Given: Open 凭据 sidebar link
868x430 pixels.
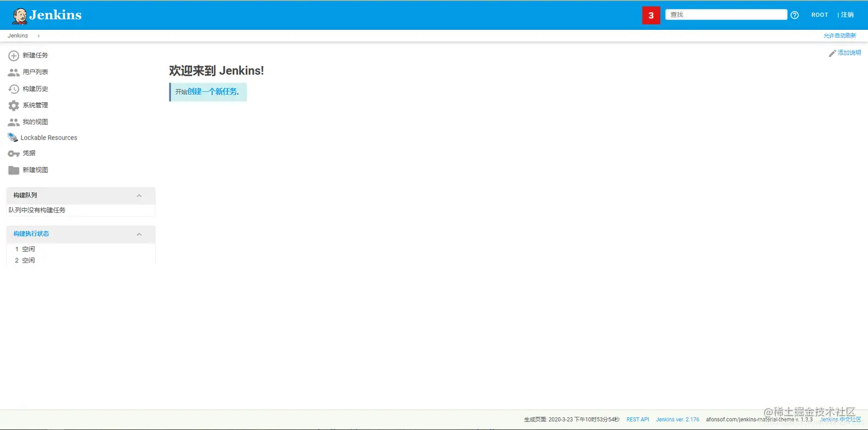Looking at the screenshot, I should 29,153.
